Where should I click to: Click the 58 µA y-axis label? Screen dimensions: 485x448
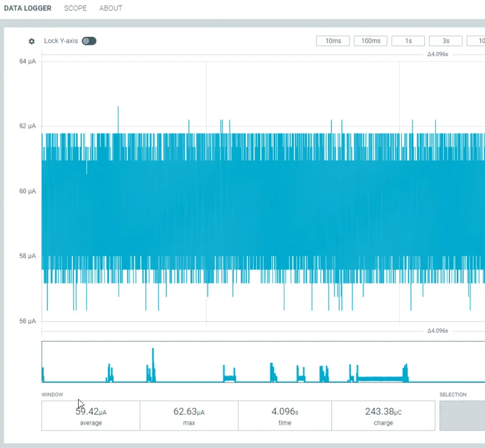pos(27,256)
